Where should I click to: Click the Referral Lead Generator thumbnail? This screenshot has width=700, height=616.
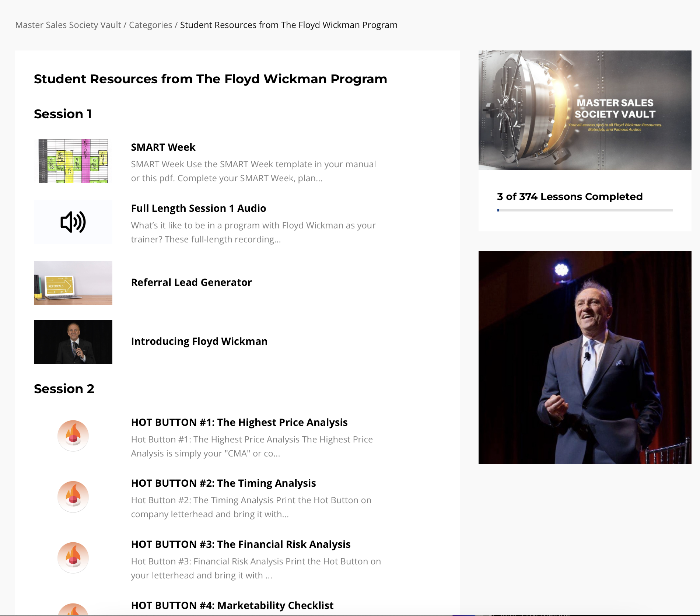pos(73,283)
